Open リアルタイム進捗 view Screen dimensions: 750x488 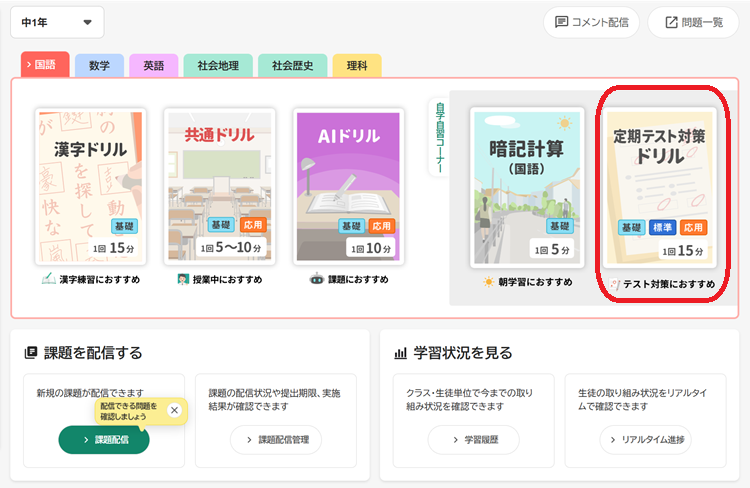pyautogui.click(x=645, y=440)
